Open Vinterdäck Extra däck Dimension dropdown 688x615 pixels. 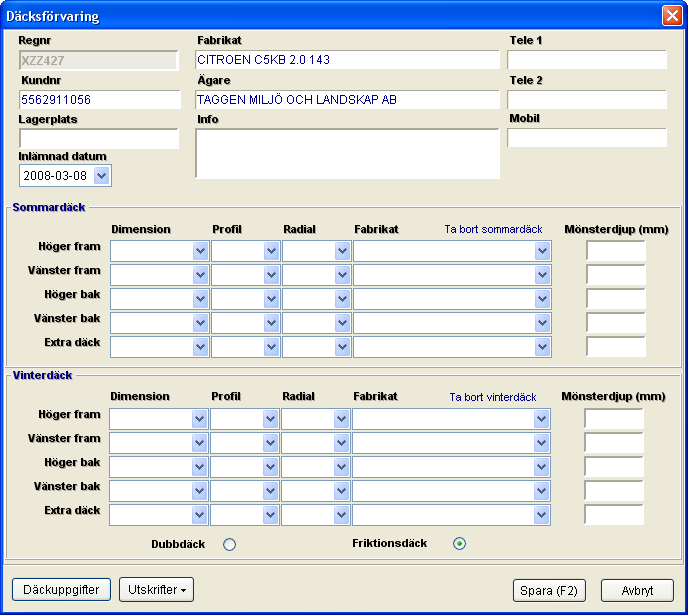point(200,515)
